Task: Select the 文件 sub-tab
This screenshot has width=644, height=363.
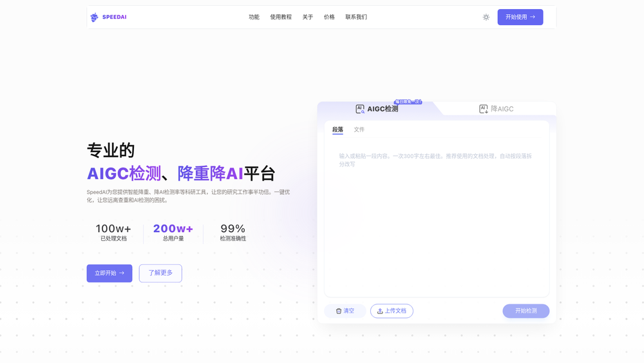Action: point(359,130)
